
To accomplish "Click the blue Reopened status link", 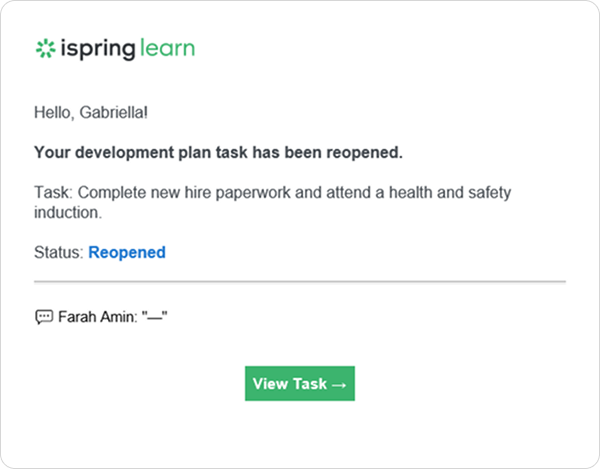I will tap(127, 252).
